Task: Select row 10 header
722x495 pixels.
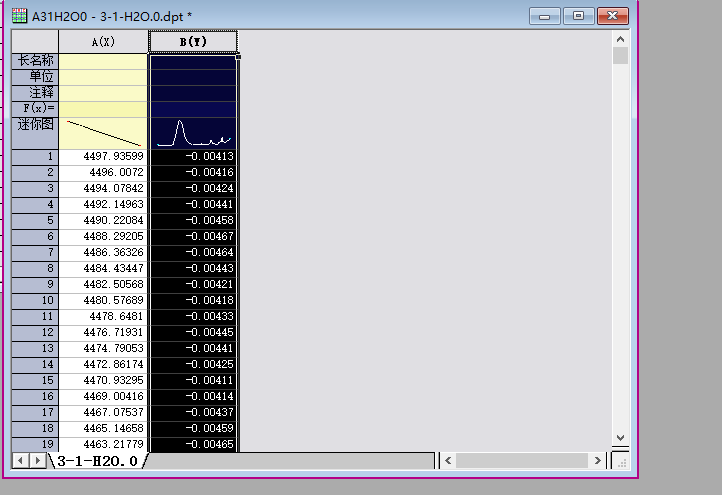Action: tap(35, 300)
